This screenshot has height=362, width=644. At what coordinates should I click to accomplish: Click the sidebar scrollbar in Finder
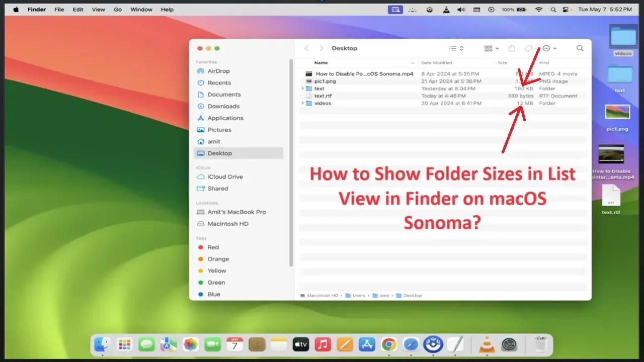point(291,162)
